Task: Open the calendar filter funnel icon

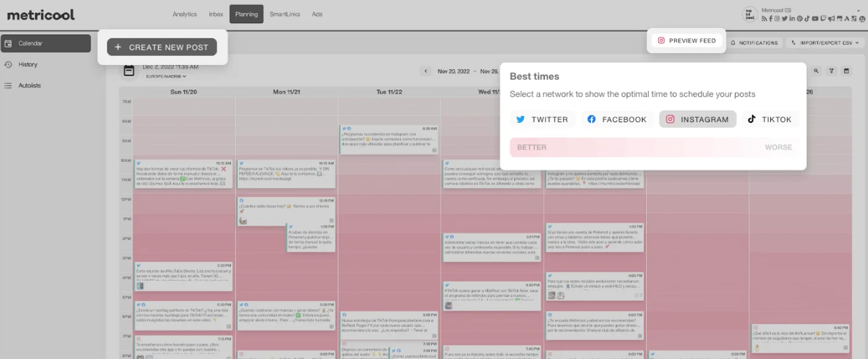Action: point(831,71)
